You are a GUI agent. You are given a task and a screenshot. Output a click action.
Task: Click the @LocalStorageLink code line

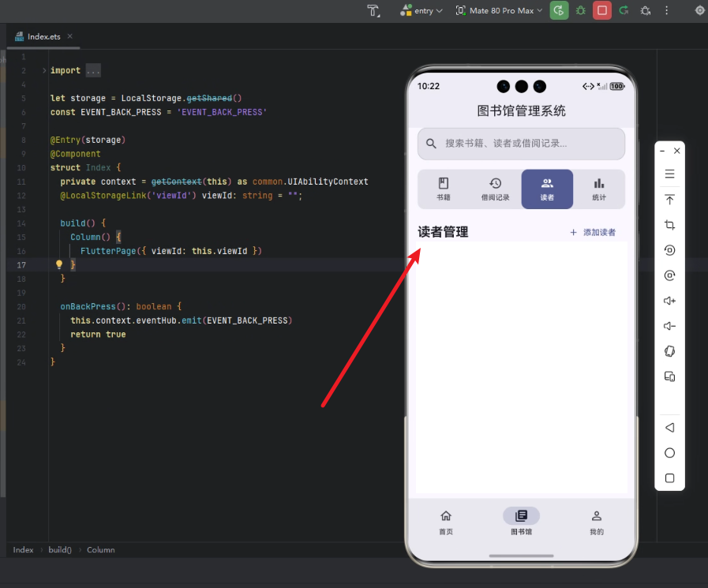point(181,196)
